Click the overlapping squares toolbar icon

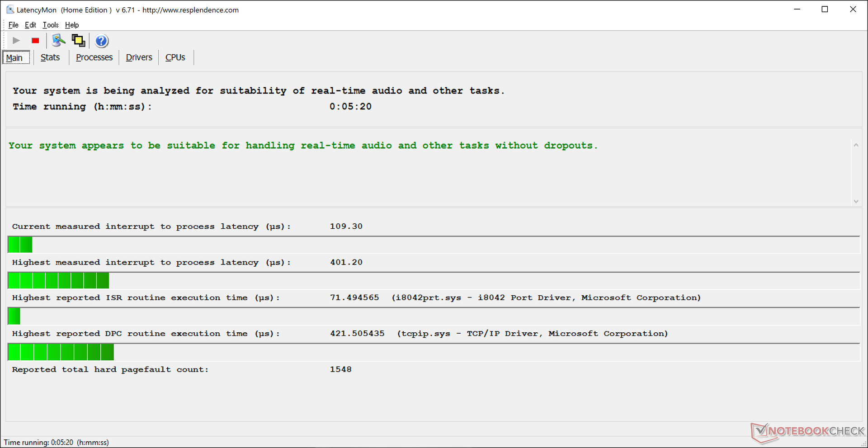[x=78, y=41]
